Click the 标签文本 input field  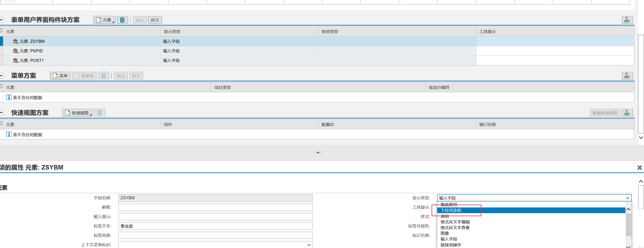[x=215, y=226]
